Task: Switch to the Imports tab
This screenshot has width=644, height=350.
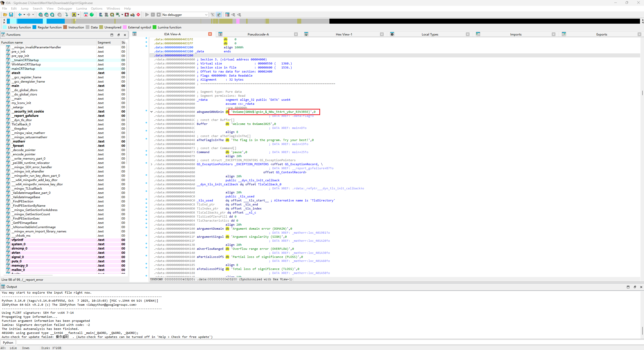Action: click(516, 34)
